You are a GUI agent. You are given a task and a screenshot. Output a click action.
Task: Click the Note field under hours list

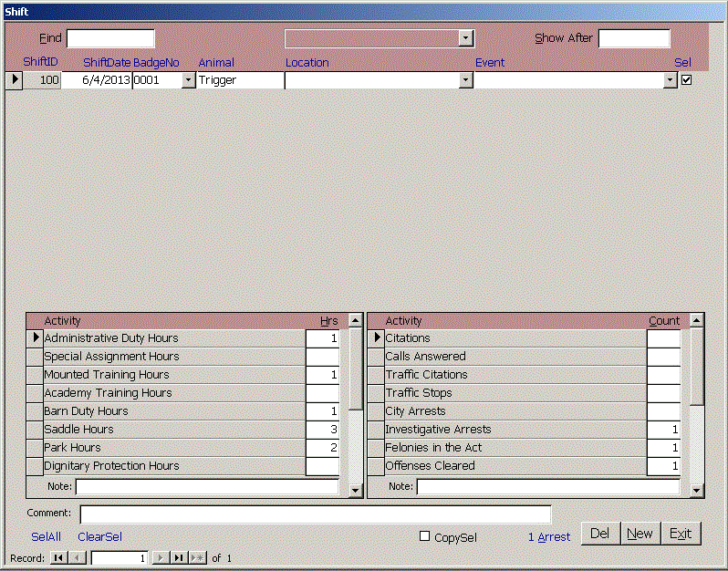click(207, 486)
